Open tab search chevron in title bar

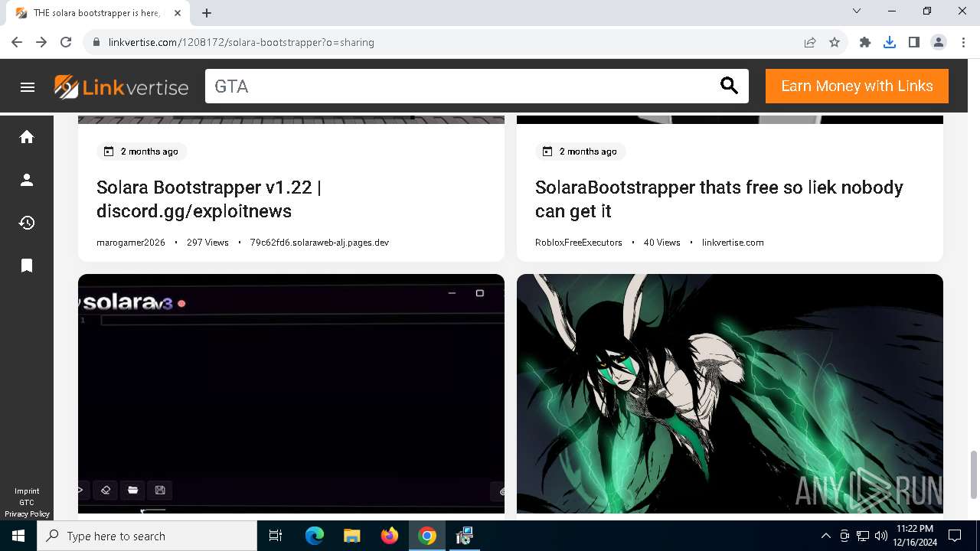(857, 11)
